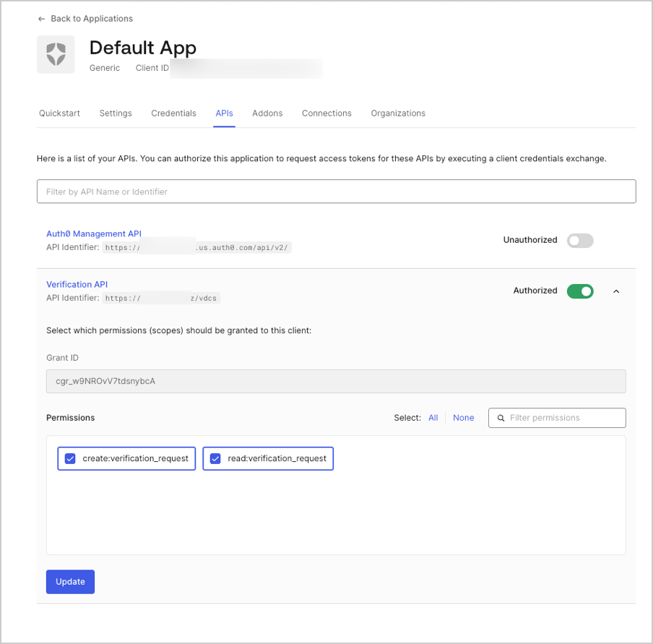Open the Verification API link
This screenshot has width=653, height=644.
pyautogui.click(x=77, y=284)
